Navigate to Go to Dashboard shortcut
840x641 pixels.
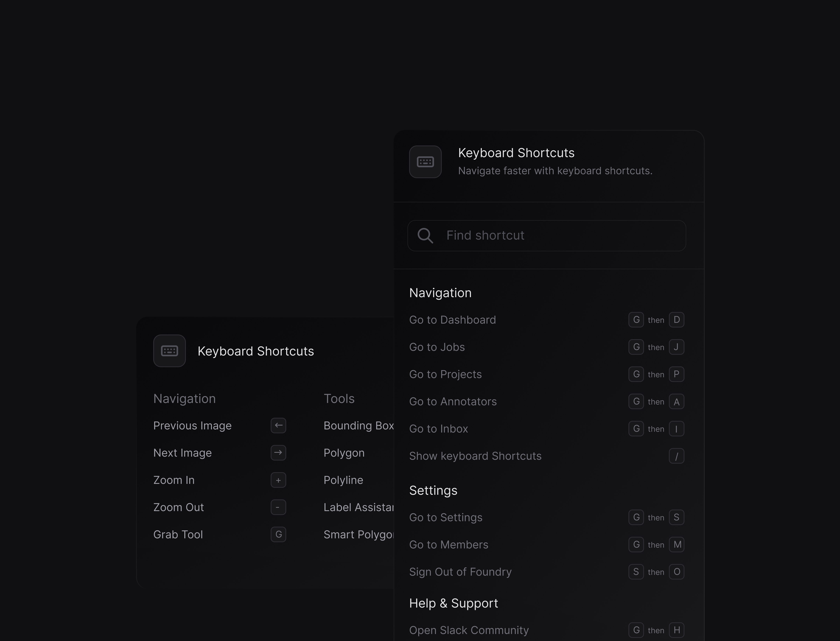[452, 319]
